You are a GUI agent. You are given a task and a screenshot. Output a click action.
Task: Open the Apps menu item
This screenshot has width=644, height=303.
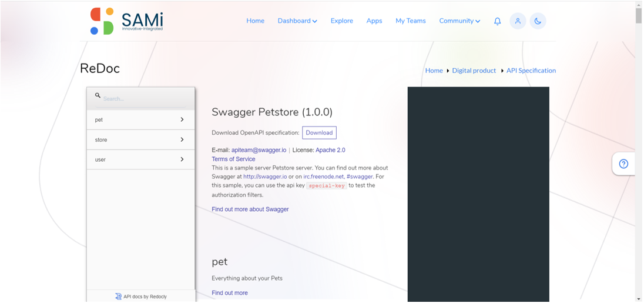[x=374, y=21]
